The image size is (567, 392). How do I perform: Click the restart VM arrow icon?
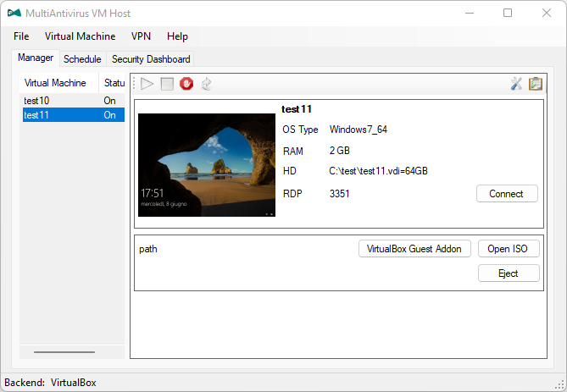[x=207, y=84]
